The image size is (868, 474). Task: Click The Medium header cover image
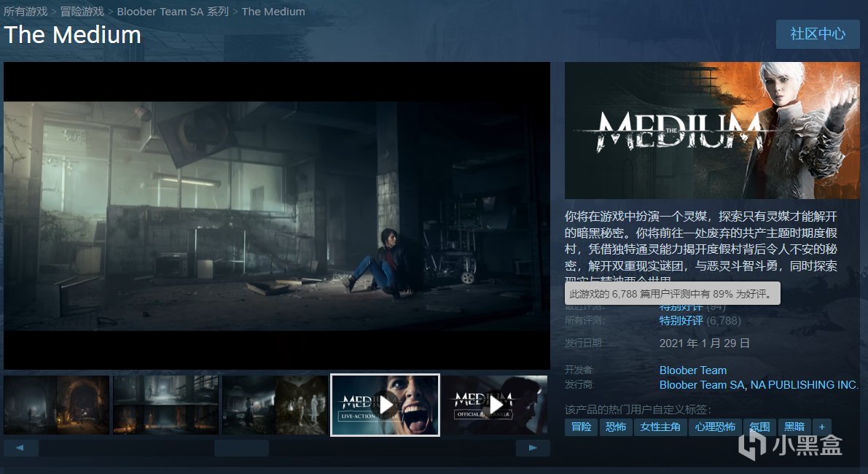click(x=712, y=130)
